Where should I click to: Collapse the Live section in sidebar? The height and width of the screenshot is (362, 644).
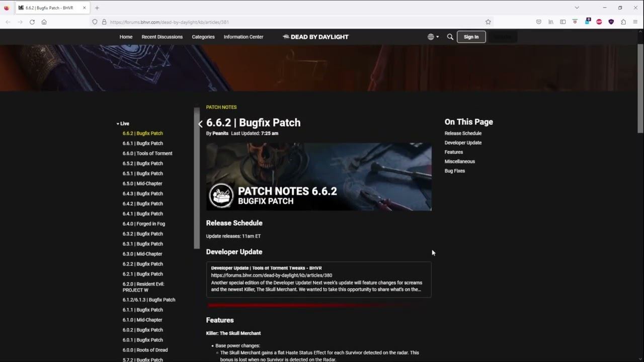[x=123, y=124]
